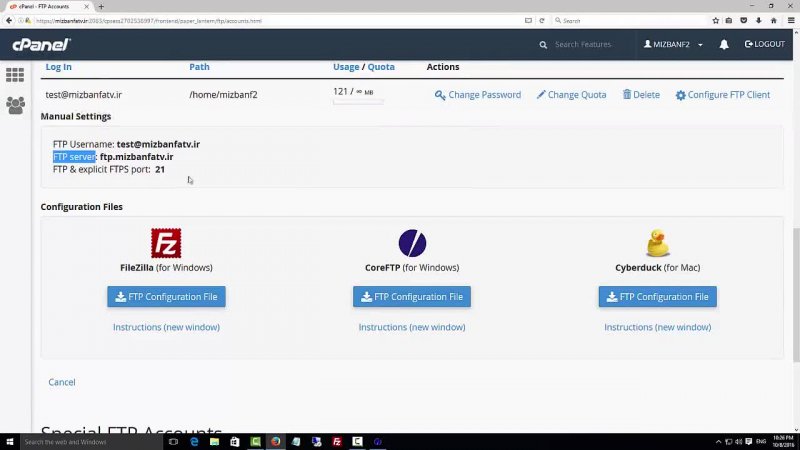The height and width of the screenshot is (450, 800).
Task: Sort accounts by Path column
Action: pos(199,67)
